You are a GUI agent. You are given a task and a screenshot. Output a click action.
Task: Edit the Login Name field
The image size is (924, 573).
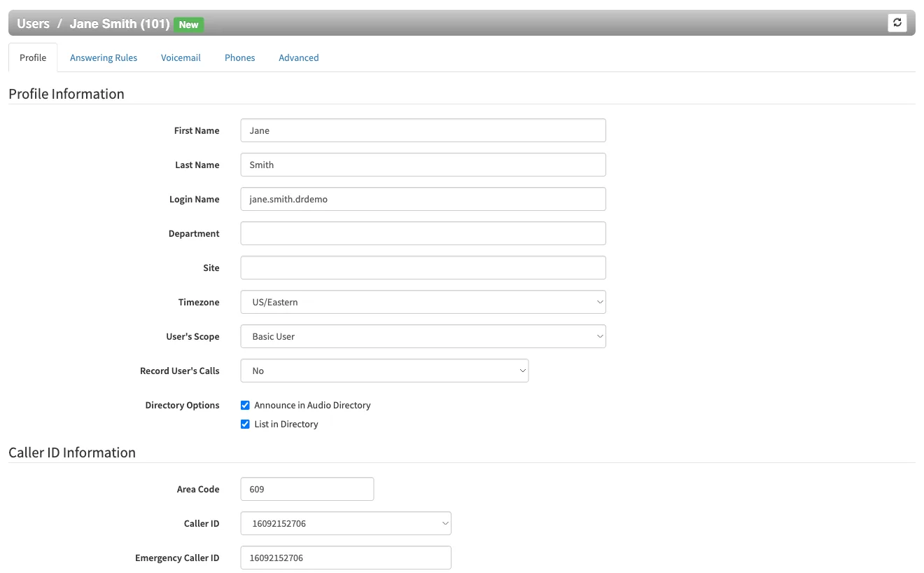coord(423,199)
